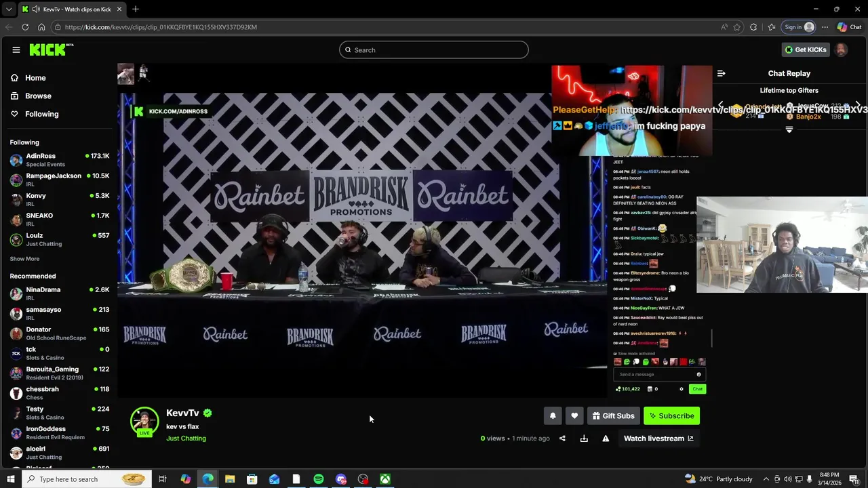
Task: Open a new browser tab
Action: (x=136, y=9)
